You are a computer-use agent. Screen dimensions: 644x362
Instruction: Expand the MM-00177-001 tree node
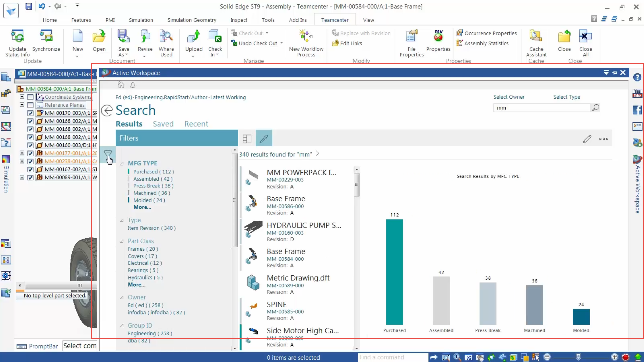22,153
